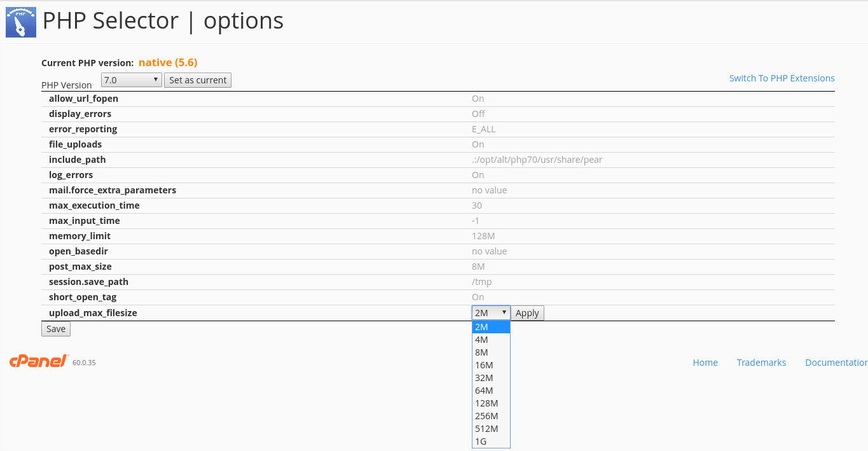Image resolution: width=868 pixels, height=451 pixels.
Task: Click the include_path value
Action: pyautogui.click(x=537, y=160)
